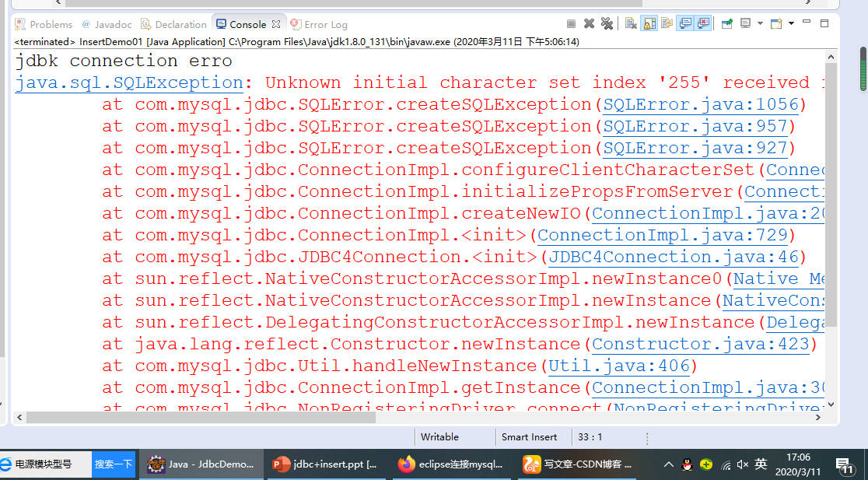Open the Error Log tab
Screen dimensions: 868x480
(x=320, y=24)
